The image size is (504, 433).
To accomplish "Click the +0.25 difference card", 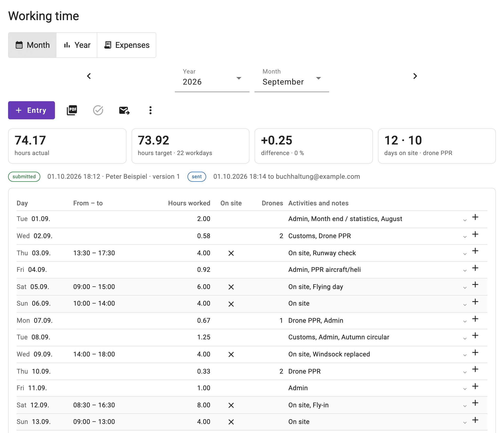I will pyautogui.click(x=314, y=146).
